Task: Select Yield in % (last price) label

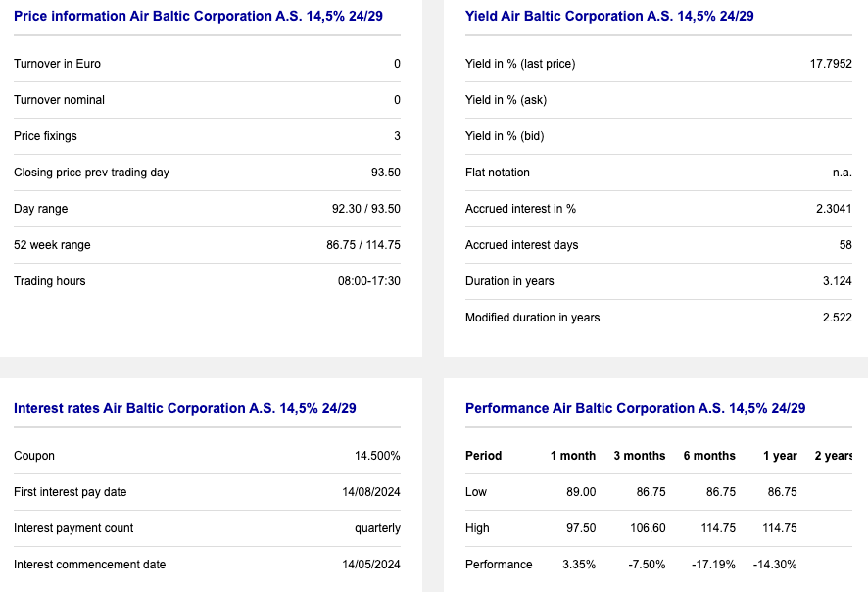Action: click(520, 64)
